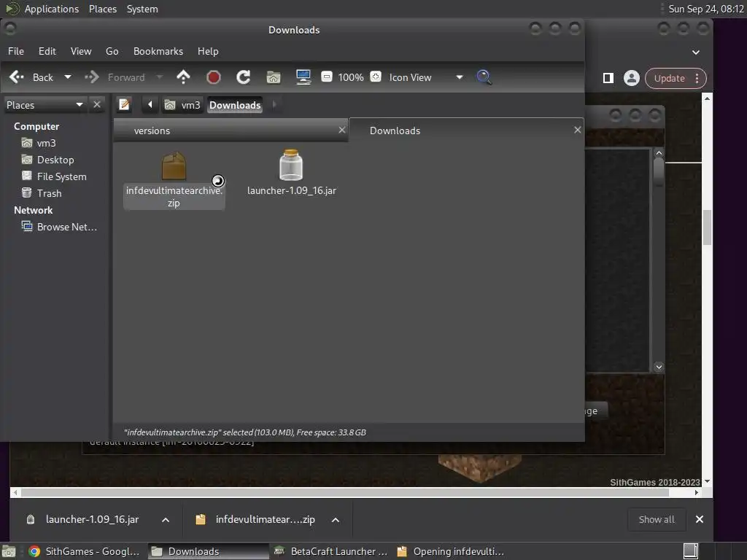
Task: Open the System menu in top panel
Action: (x=142, y=9)
